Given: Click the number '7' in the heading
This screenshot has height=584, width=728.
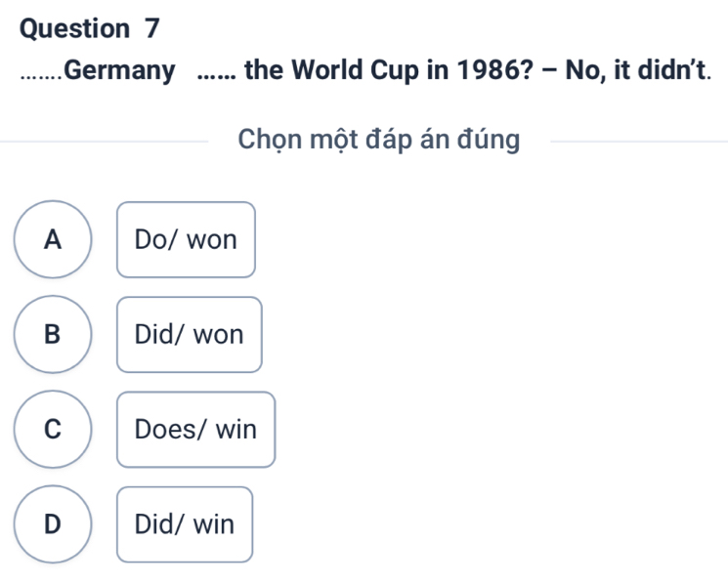Looking at the screenshot, I should click(151, 28).
